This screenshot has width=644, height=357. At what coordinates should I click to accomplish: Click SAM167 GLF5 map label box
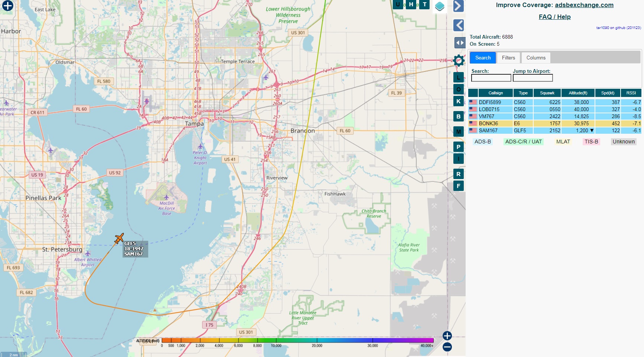pos(135,249)
